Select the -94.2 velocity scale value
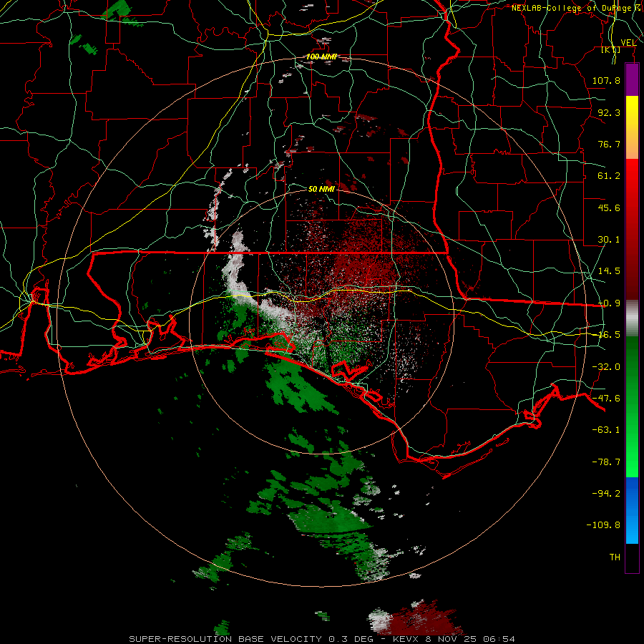Image resolution: width=644 pixels, height=644 pixels. click(x=606, y=493)
